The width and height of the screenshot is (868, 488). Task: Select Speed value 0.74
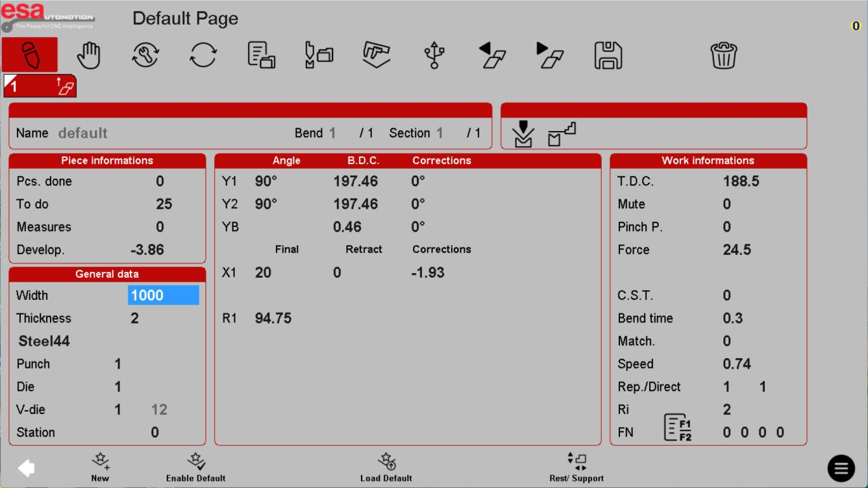[737, 364]
